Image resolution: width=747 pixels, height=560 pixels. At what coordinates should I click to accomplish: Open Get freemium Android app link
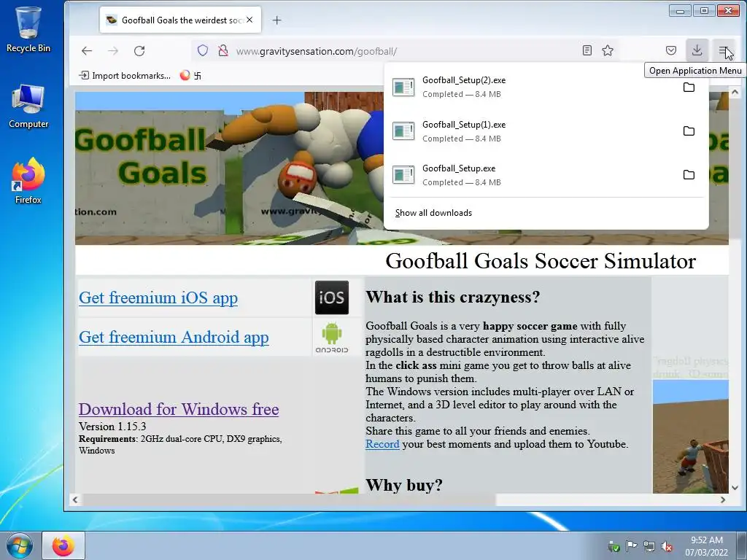click(x=174, y=337)
